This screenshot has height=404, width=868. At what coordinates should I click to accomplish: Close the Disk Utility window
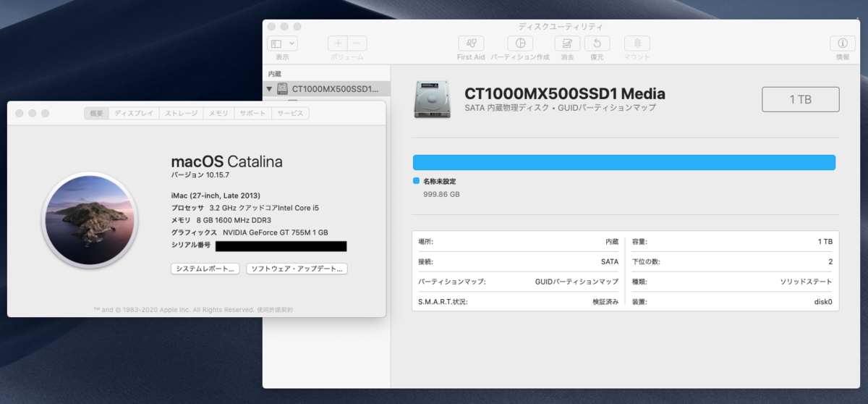click(x=273, y=26)
